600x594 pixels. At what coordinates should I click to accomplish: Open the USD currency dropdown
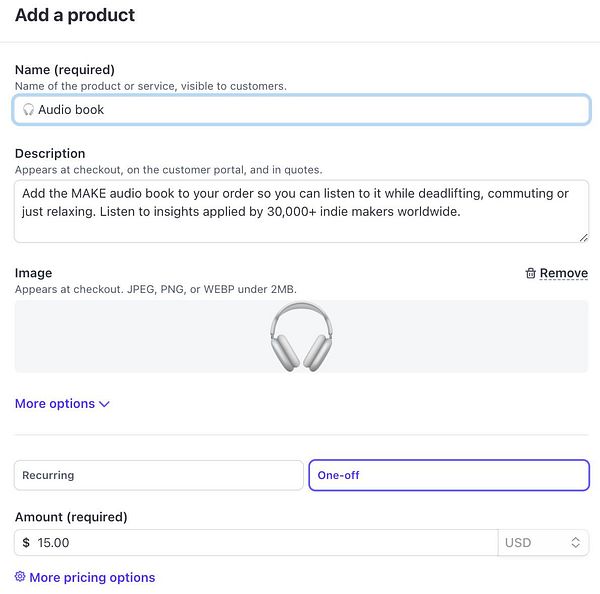click(540, 543)
